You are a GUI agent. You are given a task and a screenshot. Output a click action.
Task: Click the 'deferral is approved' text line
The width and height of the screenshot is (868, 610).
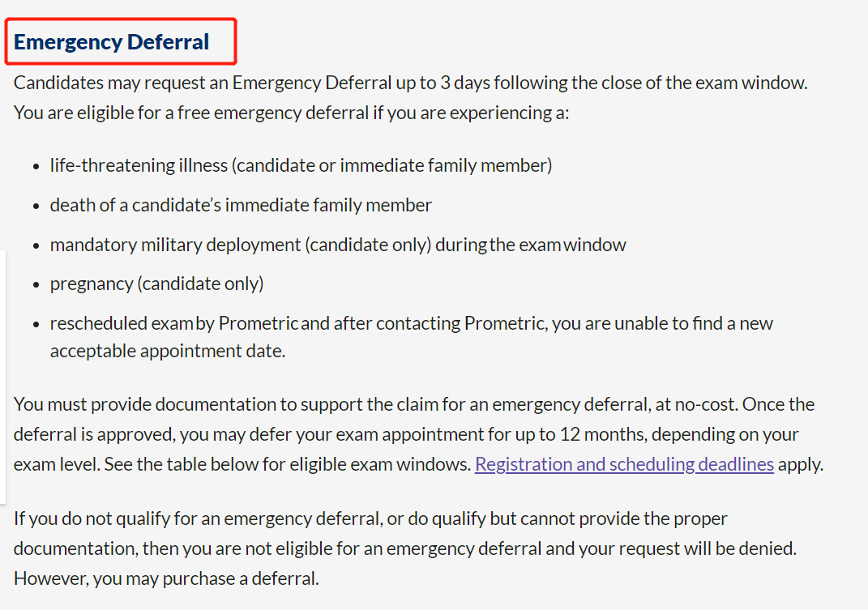[406, 434]
